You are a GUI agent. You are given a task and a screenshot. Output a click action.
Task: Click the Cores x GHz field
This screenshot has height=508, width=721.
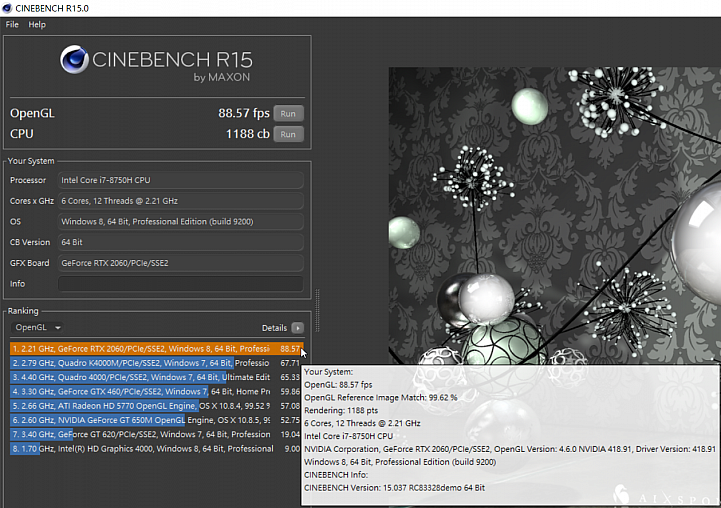[x=180, y=201]
